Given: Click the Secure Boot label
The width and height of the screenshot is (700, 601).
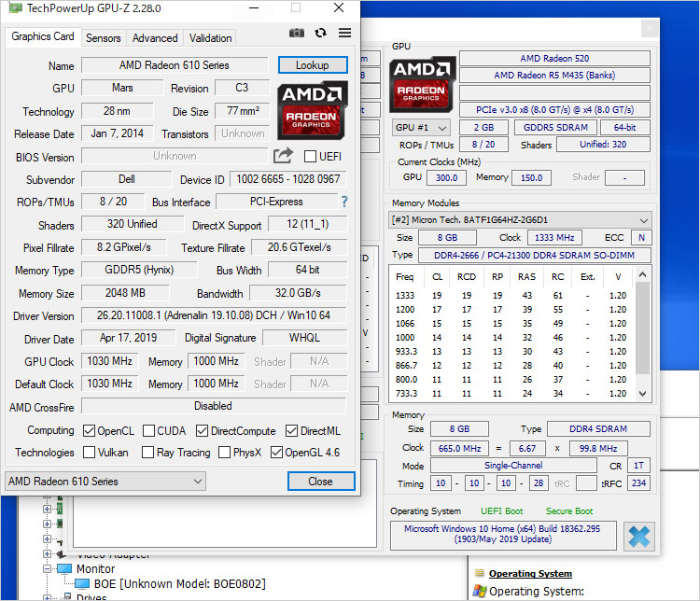Looking at the screenshot, I should [568, 510].
